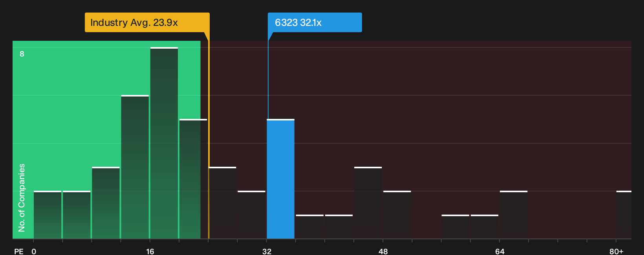This screenshot has width=644, height=255.
Task: Click the bar for PE 20 to 24
Action: (x=193, y=179)
